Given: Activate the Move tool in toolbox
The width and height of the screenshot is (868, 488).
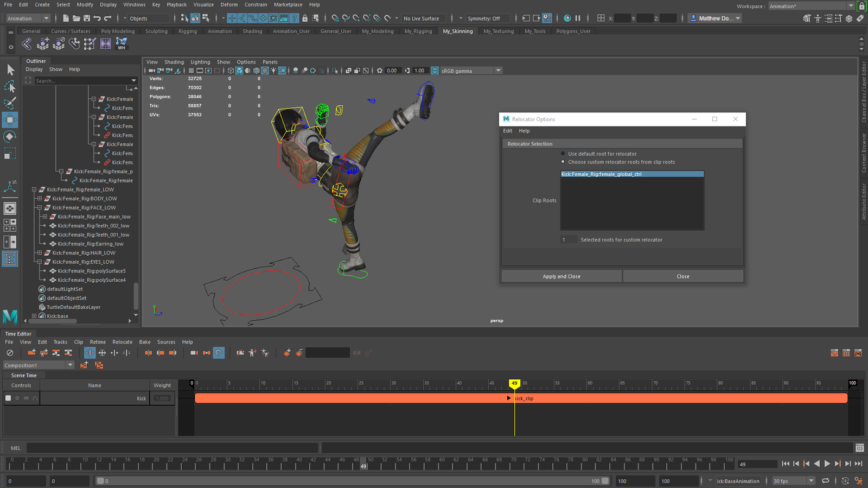Looking at the screenshot, I should click(10, 120).
